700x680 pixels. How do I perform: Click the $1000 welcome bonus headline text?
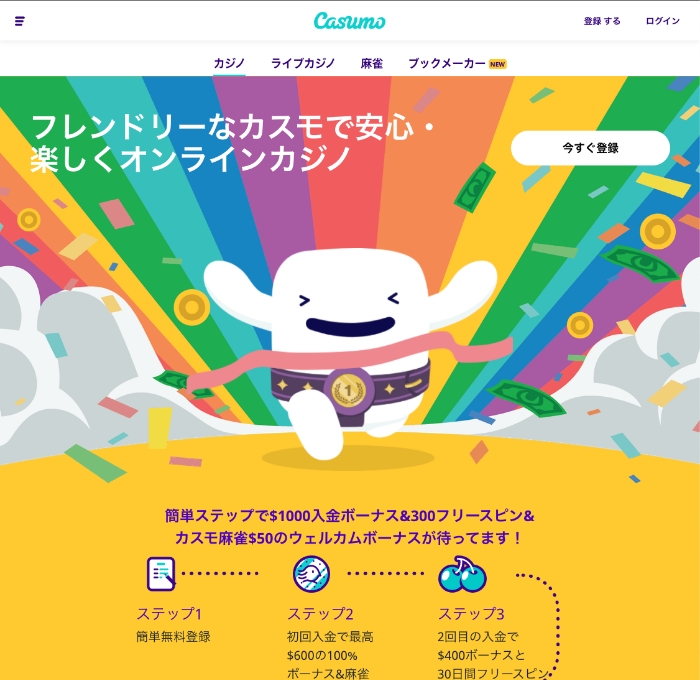349,527
